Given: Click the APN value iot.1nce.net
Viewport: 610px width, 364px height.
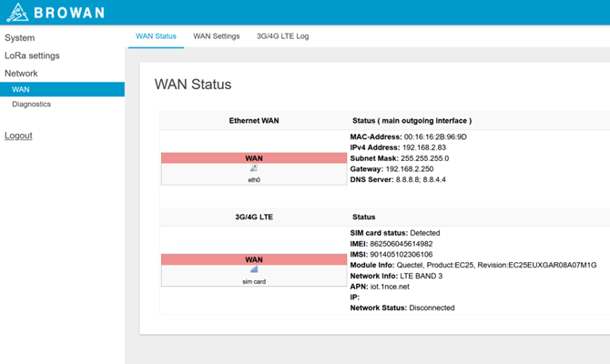Looking at the screenshot, I should coord(390,287).
